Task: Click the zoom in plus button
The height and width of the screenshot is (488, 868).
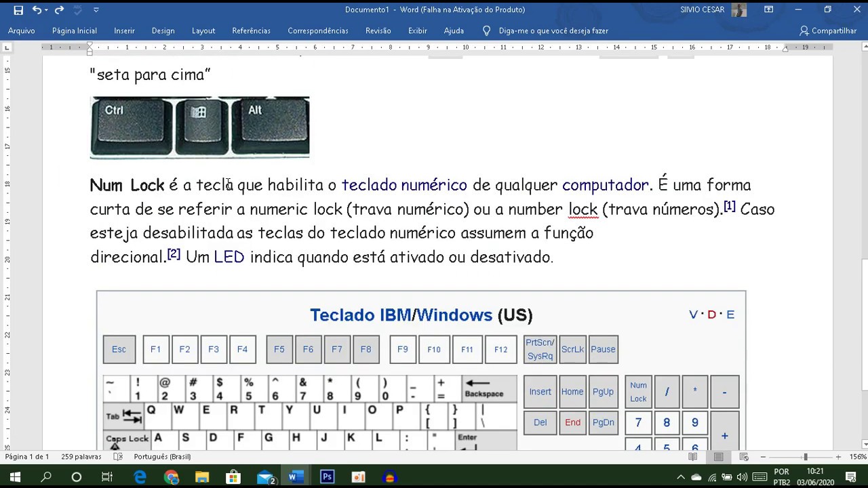Action: [x=838, y=457]
